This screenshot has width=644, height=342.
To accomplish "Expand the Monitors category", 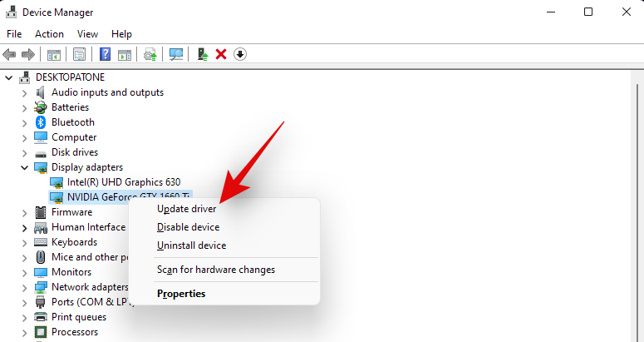I will point(25,273).
